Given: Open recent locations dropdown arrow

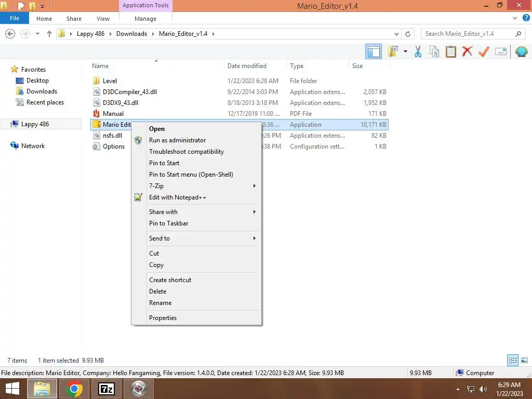Looking at the screenshot, I should pyautogui.click(x=37, y=34).
